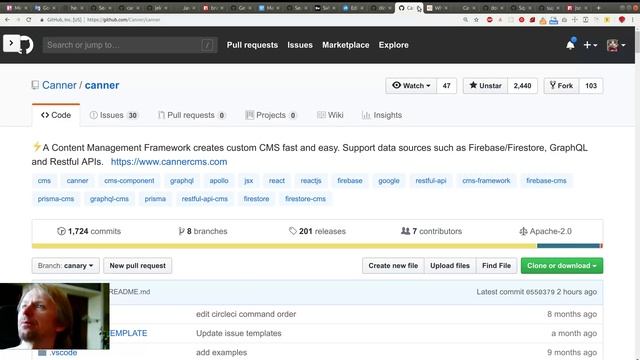Screen dimensions: 640x360
Task: Open the 'add examples' commit message
Action: 222,352
